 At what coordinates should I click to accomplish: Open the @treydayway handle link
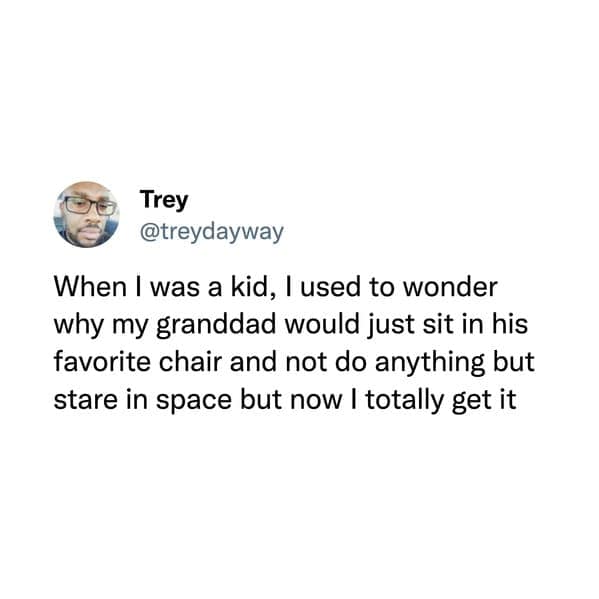[212, 232]
